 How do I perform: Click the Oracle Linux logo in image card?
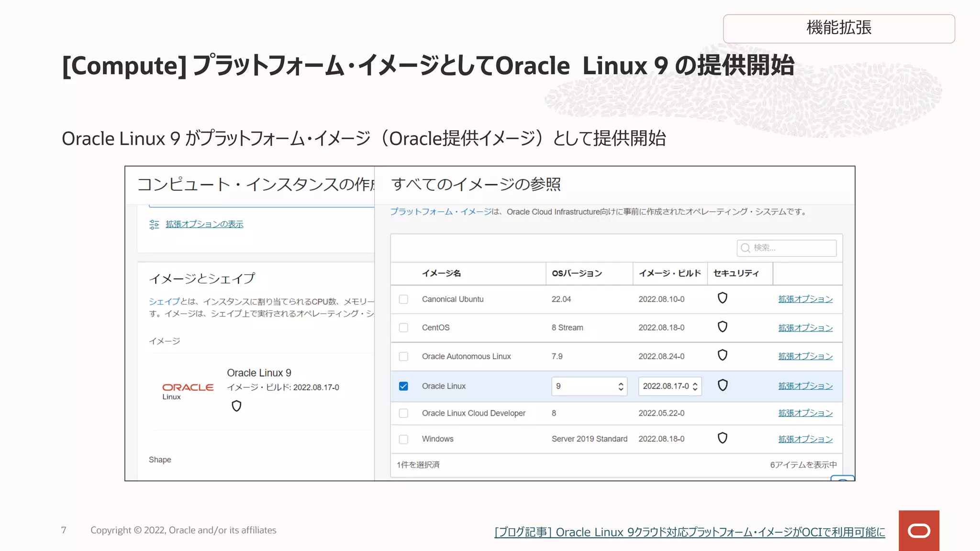click(x=188, y=391)
